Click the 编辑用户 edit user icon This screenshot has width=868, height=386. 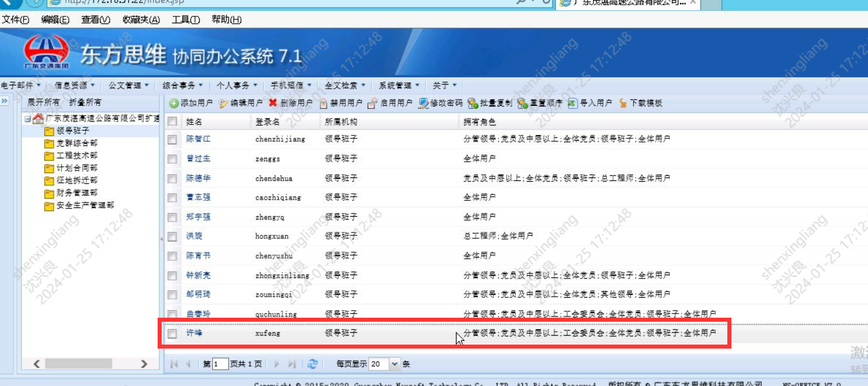click(x=224, y=103)
